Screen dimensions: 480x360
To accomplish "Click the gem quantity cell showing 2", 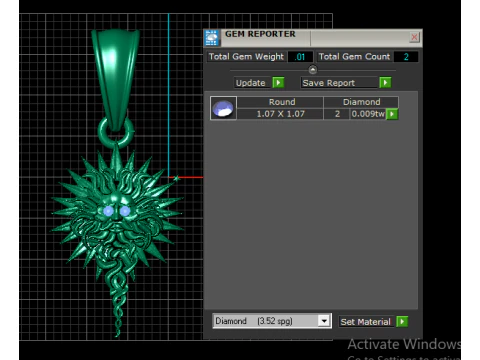I will pyautogui.click(x=337, y=114).
